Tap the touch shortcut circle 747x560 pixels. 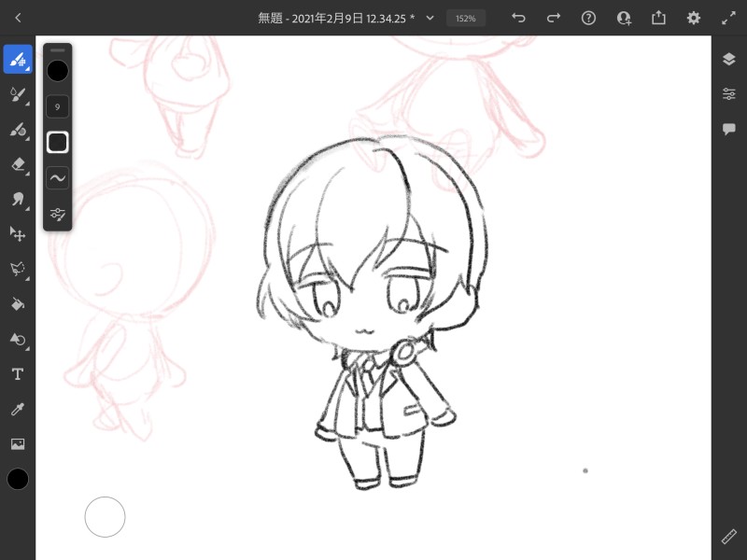point(105,517)
